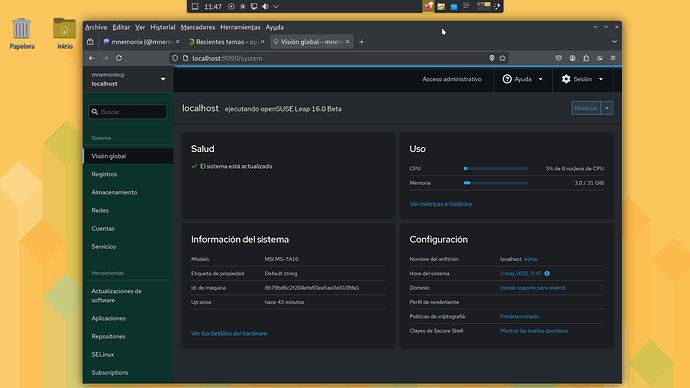Open the Firefox hamburger menu
690x388 pixels.
click(x=613, y=58)
